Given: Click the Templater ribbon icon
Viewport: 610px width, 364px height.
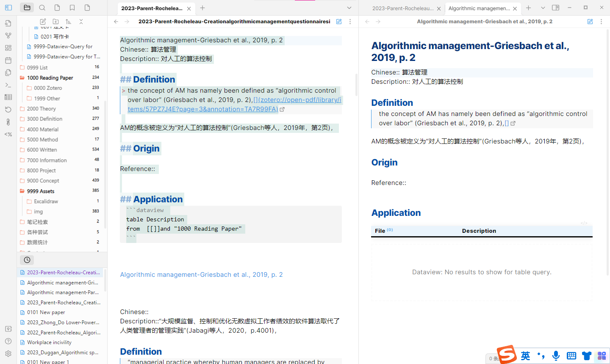Looking at the screenshot, I should click(8, 134).
